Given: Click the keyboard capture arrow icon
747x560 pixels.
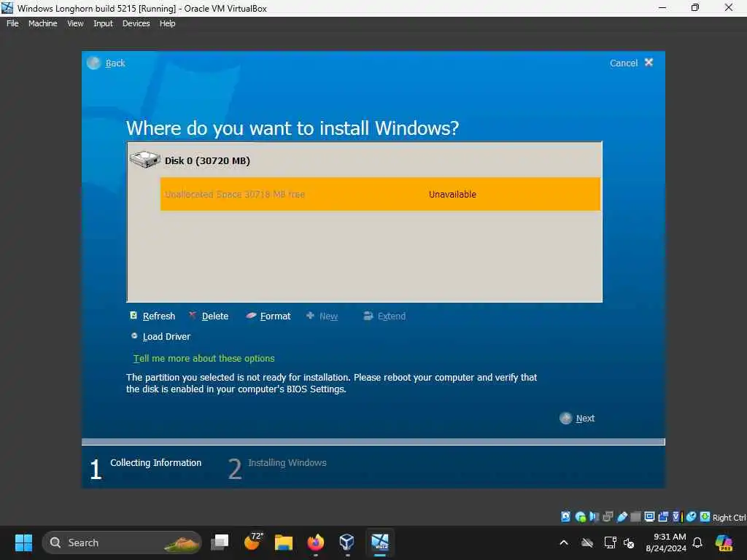Looking at the screenshot, I should click(705, 517).
